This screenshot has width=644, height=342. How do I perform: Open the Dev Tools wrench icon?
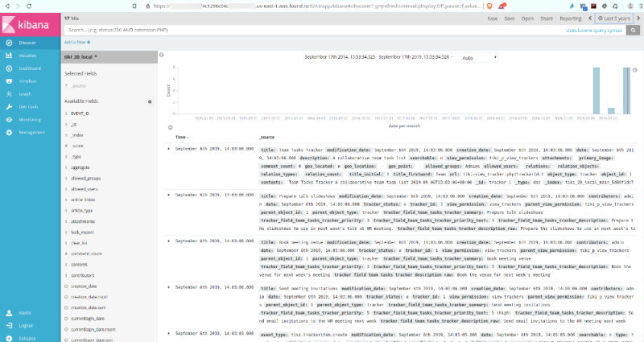coord(9,107)
